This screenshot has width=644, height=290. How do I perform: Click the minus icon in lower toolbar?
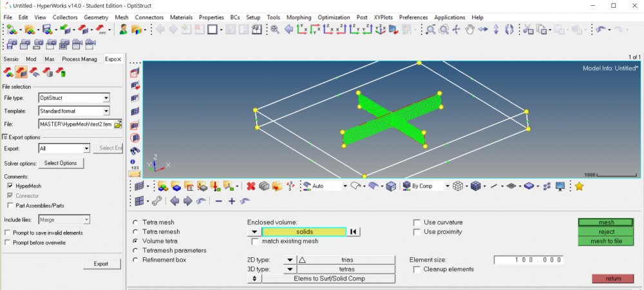point(218,201)
